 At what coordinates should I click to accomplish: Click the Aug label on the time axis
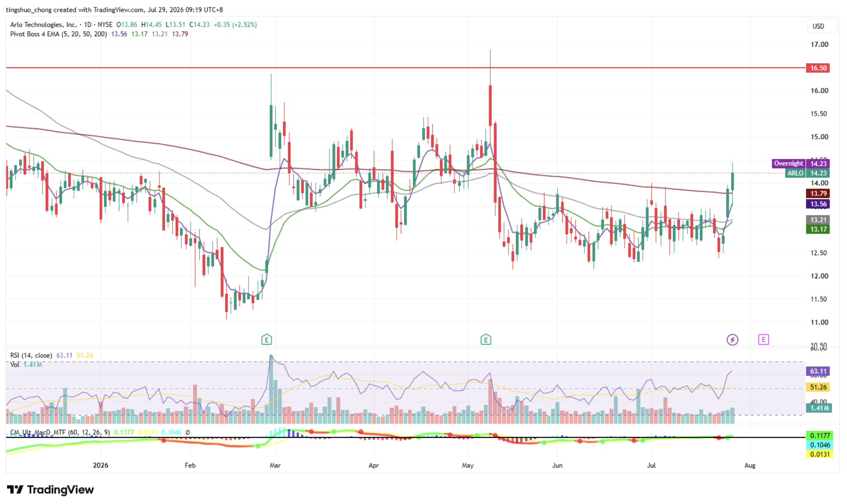tap(750, 465)
